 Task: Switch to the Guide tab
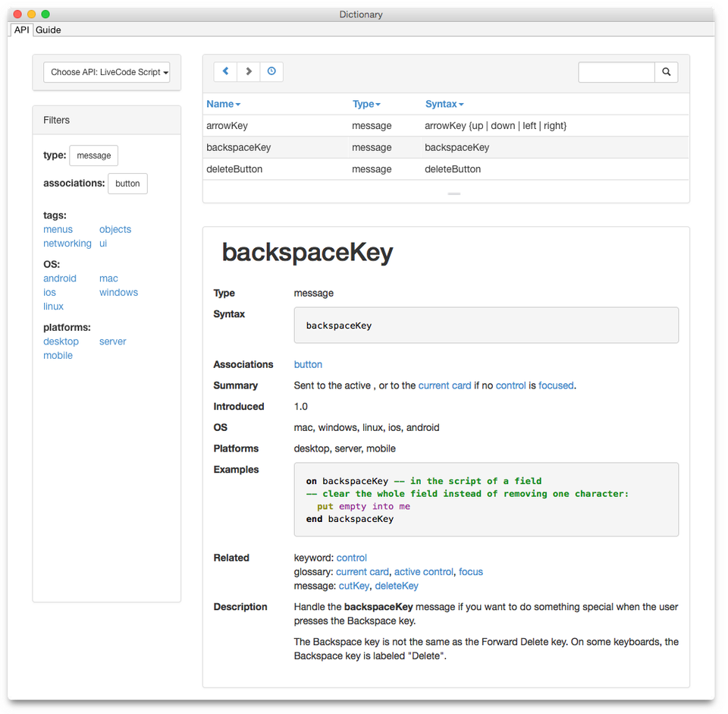click(x=48, y=30)
